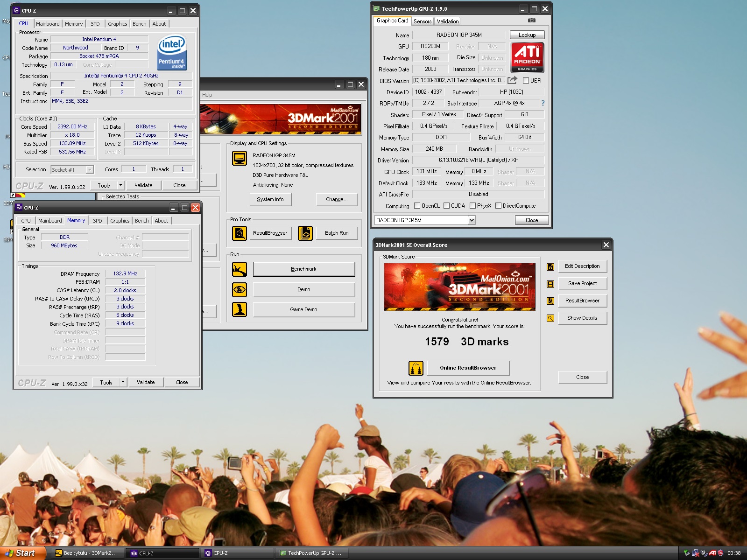Viewport: 747px width, 560px height.
Task: Click the ResultBrowser magnifier icon in Pro Tools
Action: pos(240,233)
